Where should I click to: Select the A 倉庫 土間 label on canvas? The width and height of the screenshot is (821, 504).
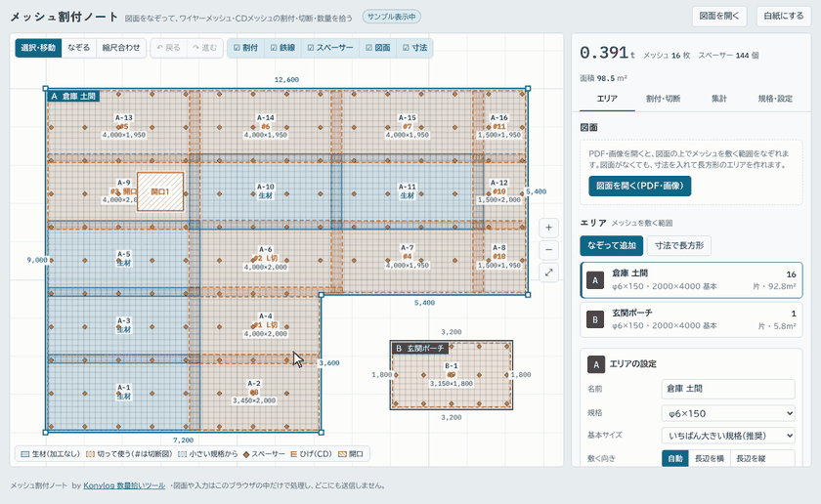[x=73, y=97]
